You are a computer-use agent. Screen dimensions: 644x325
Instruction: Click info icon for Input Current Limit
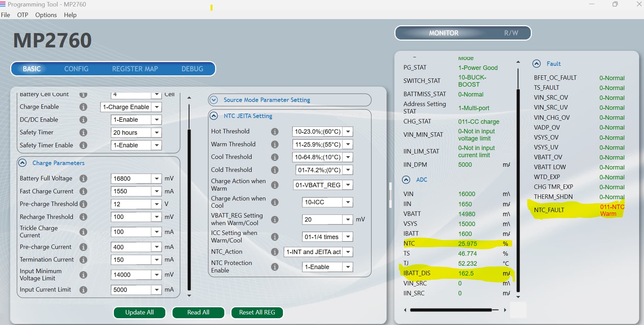(x=83, y=290)
